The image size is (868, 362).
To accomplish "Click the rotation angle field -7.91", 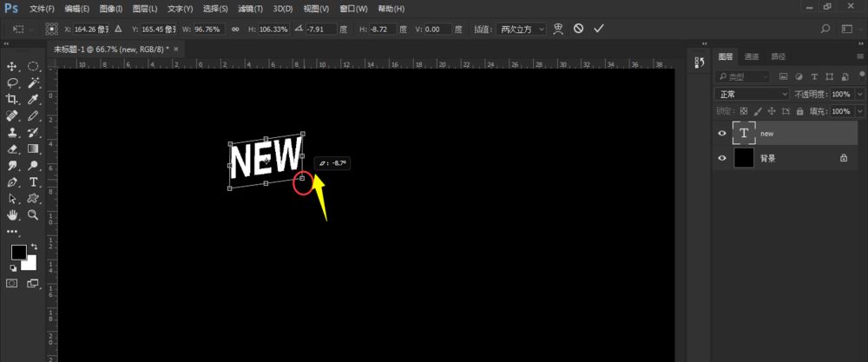I will tap(321, 29).
